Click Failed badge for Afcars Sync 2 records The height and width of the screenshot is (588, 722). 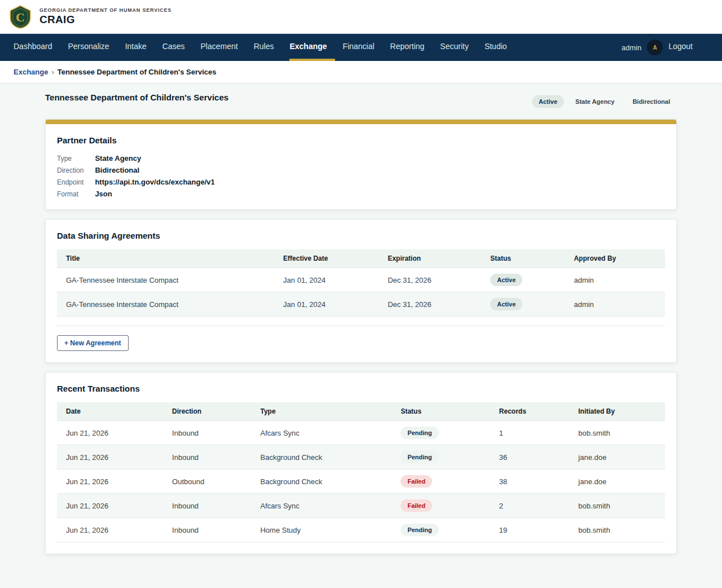pos(416,506)
